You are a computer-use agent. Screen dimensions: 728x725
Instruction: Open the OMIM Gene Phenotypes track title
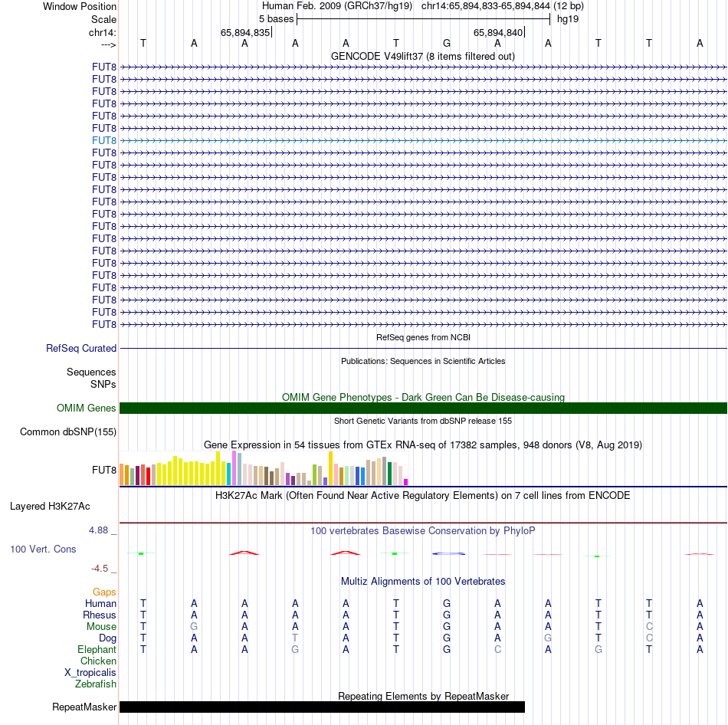click(423, 397)
